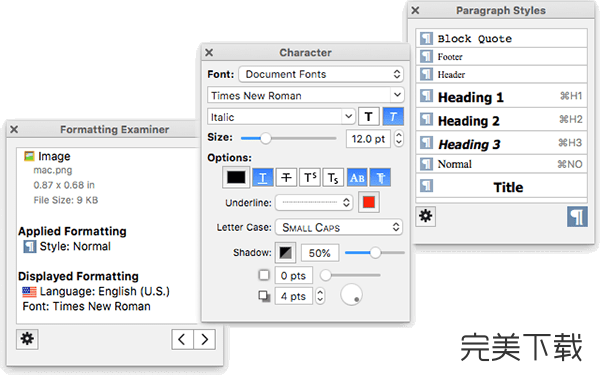
Task: Click the shadow offset stepper arrows
Action: click(320, 296)
